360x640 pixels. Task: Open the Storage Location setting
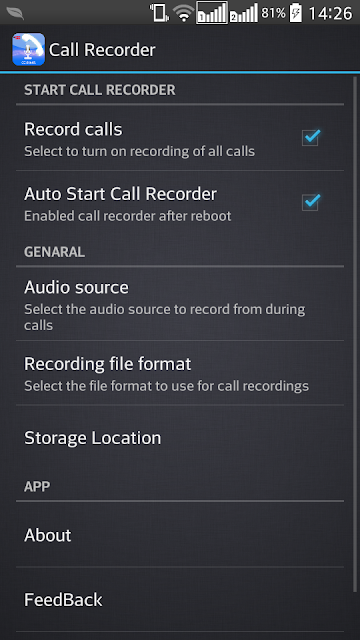(x=180, y=438)
